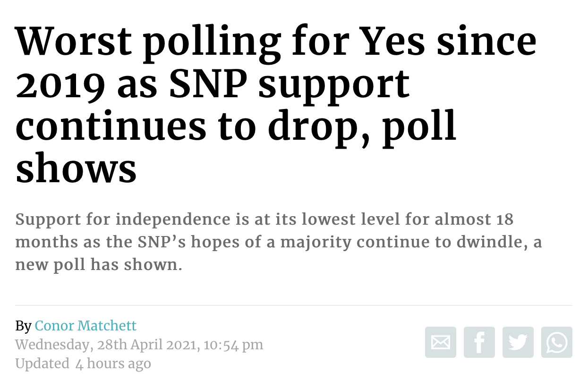This screenshot has height=380, width=588.
Task: Share the article on Facebook
Action: 479,342
